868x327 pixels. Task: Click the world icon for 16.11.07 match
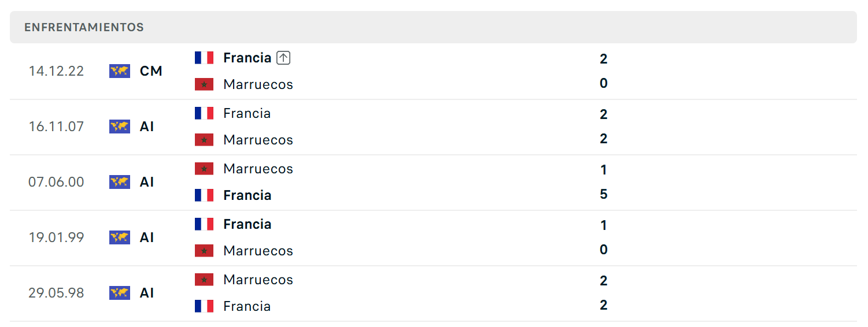[120, 127]
